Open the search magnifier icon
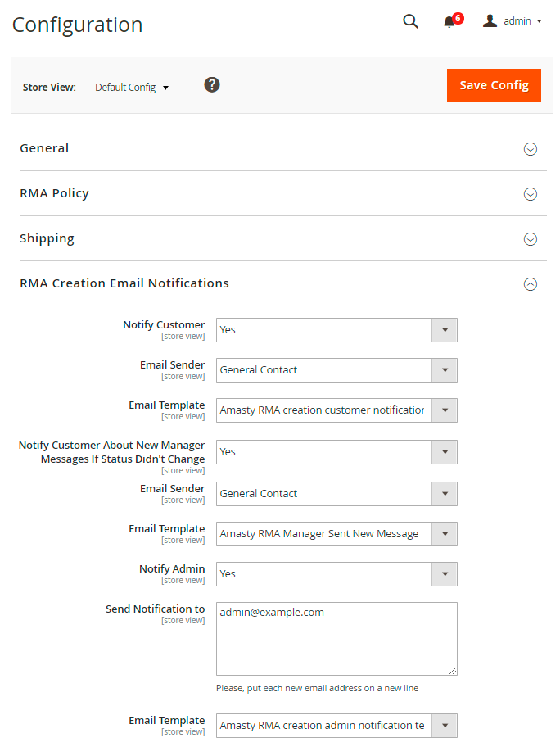 coord(410,21)
